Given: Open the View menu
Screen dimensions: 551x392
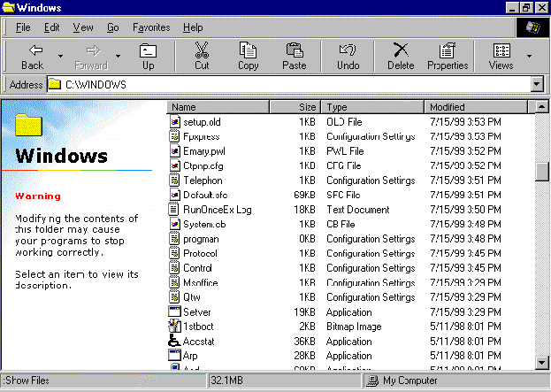Looking at the screenshot, I should (x=83, y=27).
